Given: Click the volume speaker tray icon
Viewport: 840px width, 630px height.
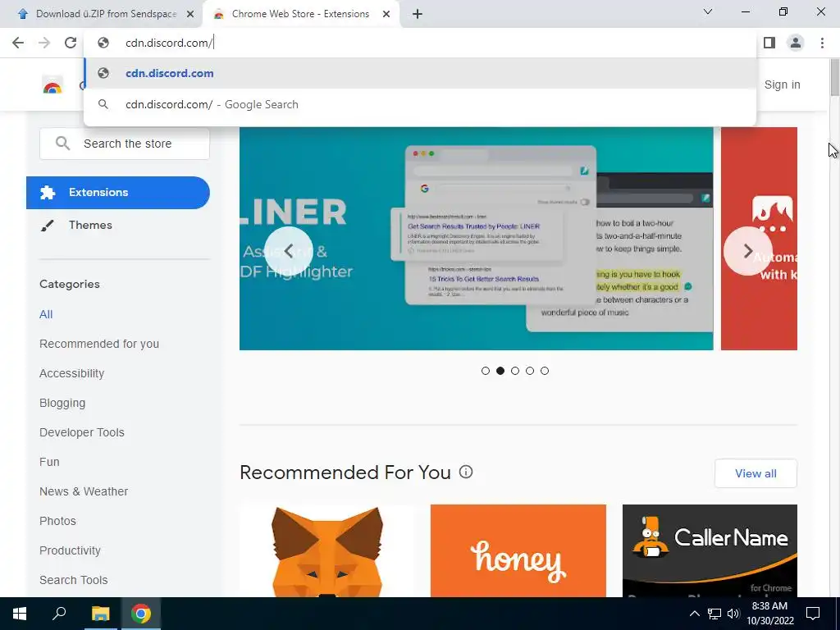Looking at the screenshot, I should pyautogui.click(x=733, y=614).
